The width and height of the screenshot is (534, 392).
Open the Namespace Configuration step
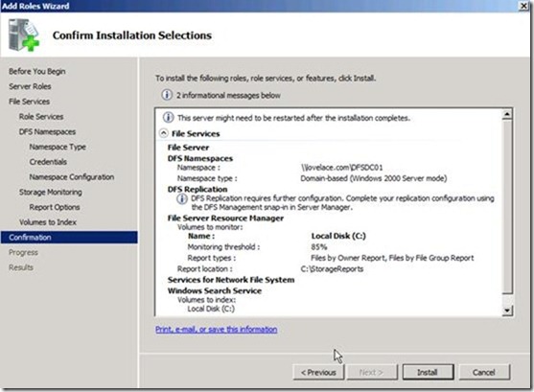pyautogui.click(x=72, y=177)
